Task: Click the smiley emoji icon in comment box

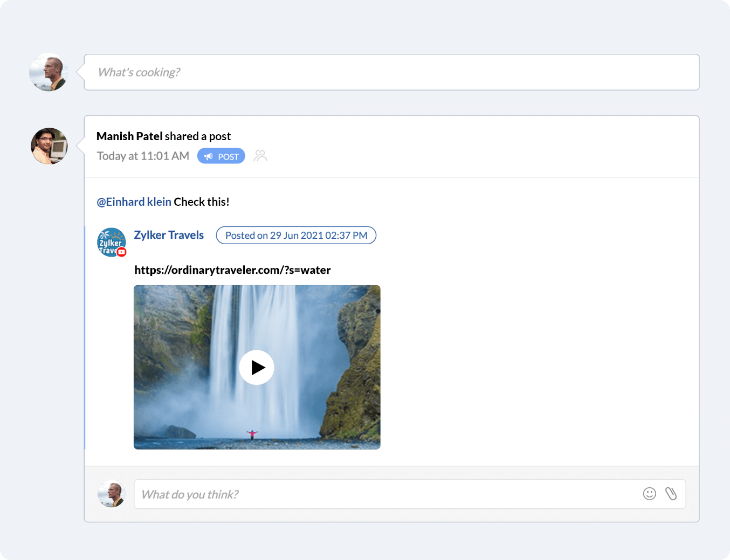Action: coord(649,494)
